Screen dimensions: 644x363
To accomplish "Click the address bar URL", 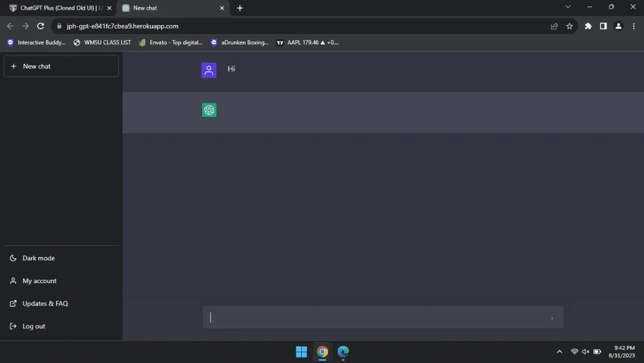I will 122,26.
